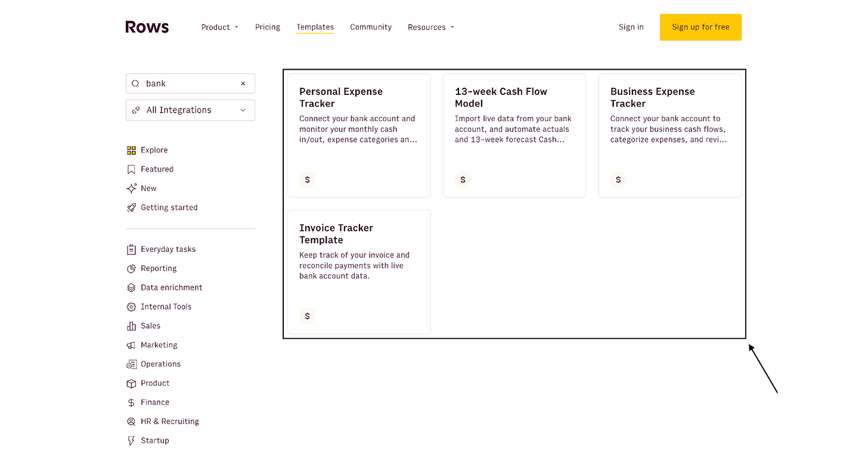Open the Personal Expense Tracker title
Viewport: 868px width, 451px height.
pyautogui.click(x=341, y=97)
